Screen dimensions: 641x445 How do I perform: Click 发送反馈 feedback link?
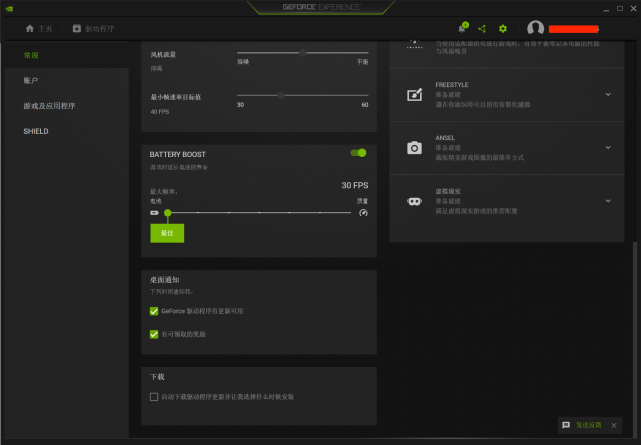tap(589, 425)
